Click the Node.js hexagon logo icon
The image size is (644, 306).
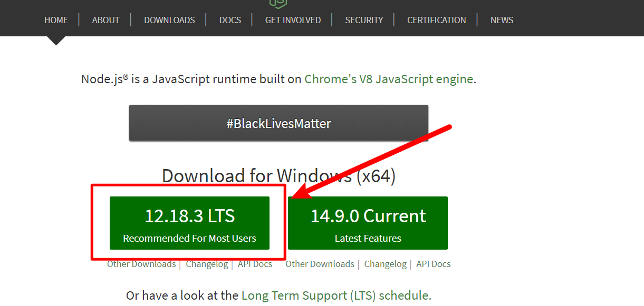(278, 4)
